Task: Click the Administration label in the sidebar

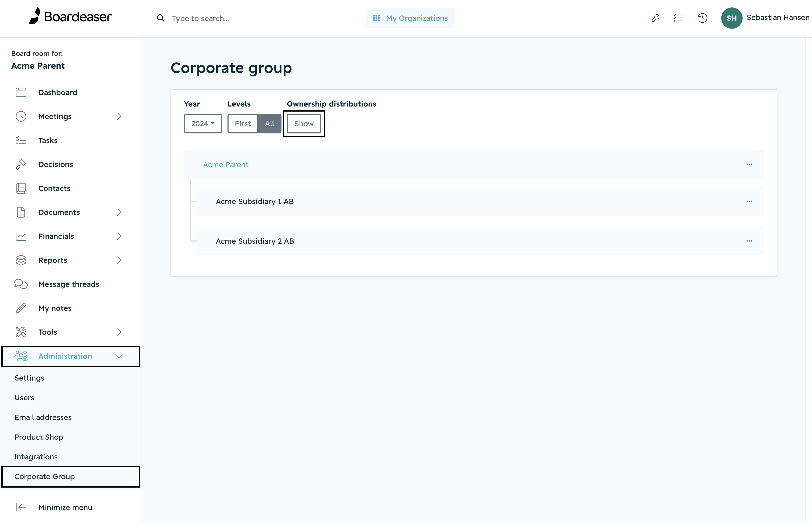Action: [65, 356]
